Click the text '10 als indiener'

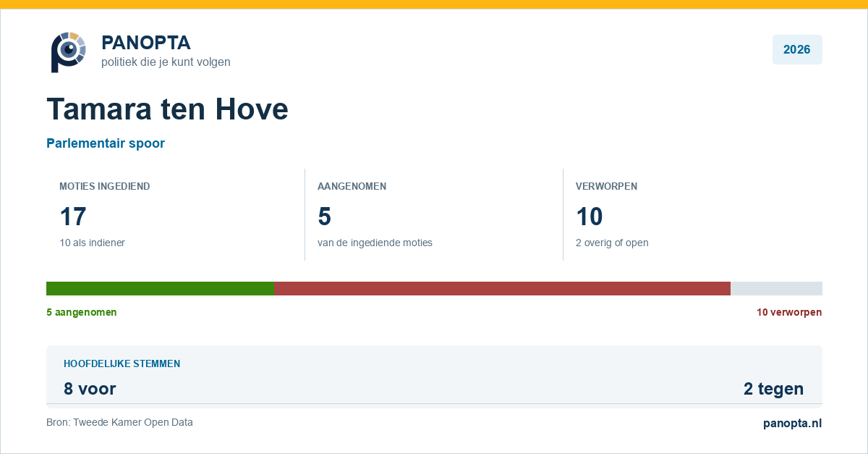pyautogui.click(x=92, y=243)
